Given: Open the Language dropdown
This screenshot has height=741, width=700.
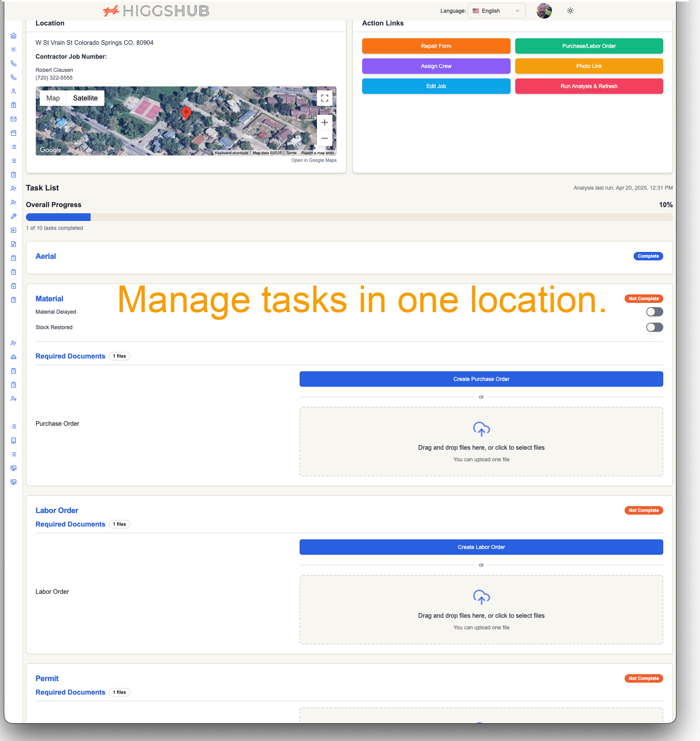Looking at the screenshot, I should pyautogui.click(x=496, y=10).
